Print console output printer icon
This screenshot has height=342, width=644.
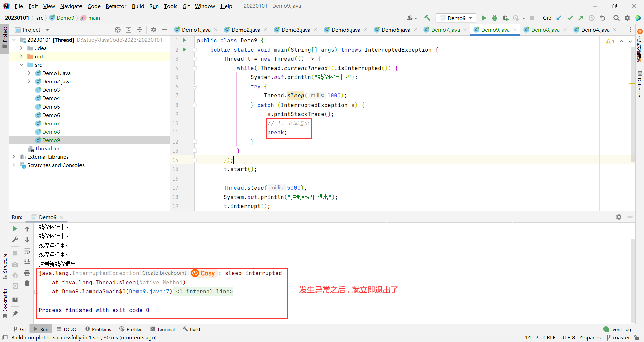tap(27, 273)
